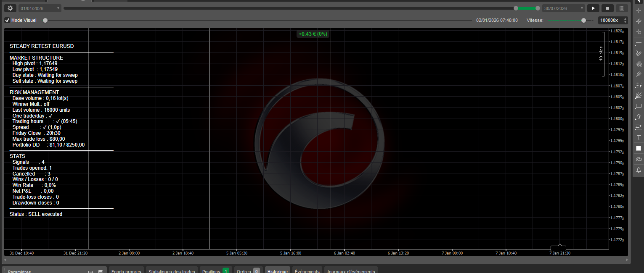Click the 'STEADY RETEST EURUSD' title
Screen dimensions: 644x273
pos(42,46)
